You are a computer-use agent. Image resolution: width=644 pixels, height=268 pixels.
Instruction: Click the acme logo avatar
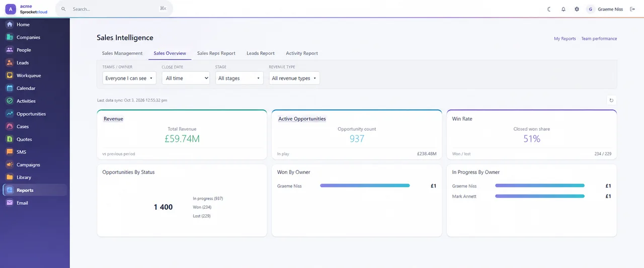(x=11, y=9)
